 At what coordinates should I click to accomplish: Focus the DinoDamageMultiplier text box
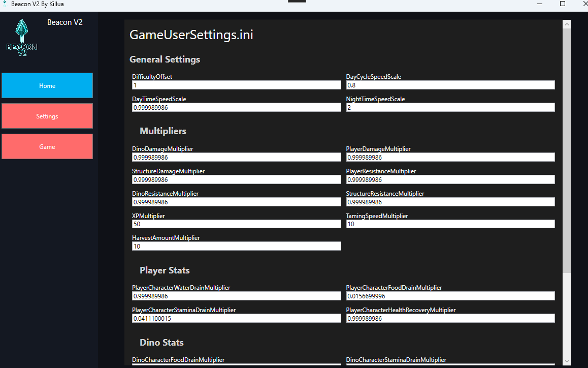(236, 158)
